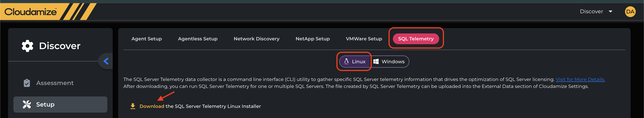Viewport: 644px width, 118px height.
Task: Click the yellow download arrow icon
Action: click(x=133, y=106)
